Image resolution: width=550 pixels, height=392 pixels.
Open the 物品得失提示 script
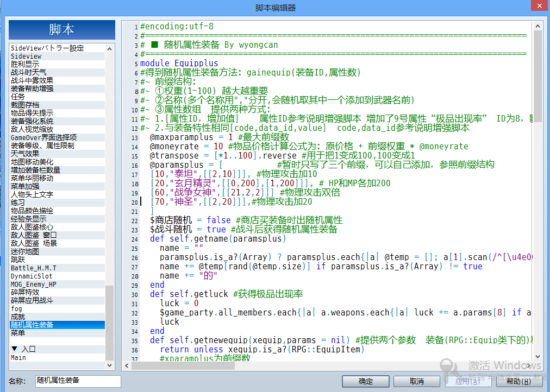(58, 113)
